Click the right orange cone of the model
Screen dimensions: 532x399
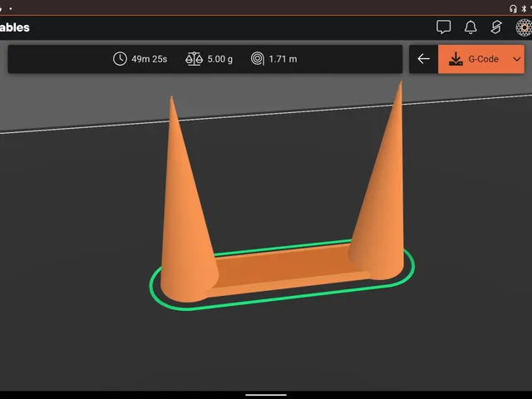coord(383,204)
